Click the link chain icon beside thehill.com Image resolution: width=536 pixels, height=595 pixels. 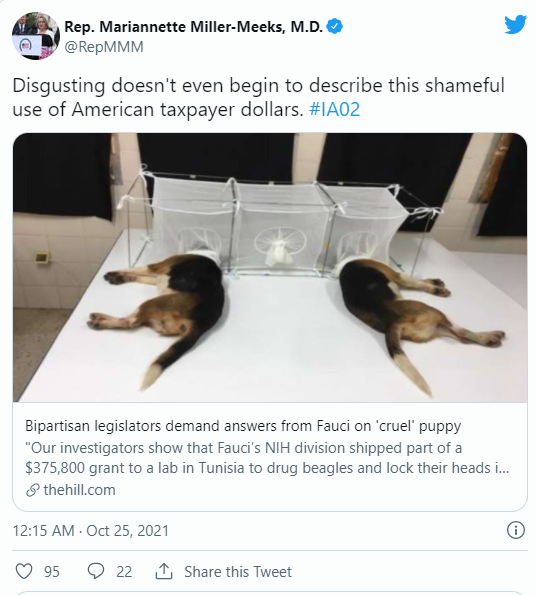click(33, 490)
